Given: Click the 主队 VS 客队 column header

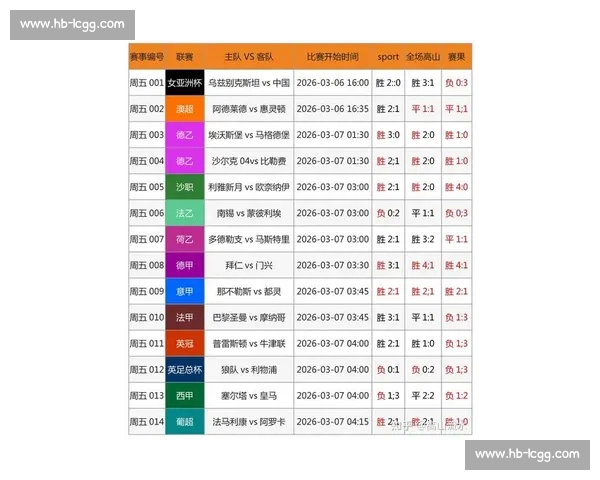Looking at the screenshot, I should click(x=249, y=57).
